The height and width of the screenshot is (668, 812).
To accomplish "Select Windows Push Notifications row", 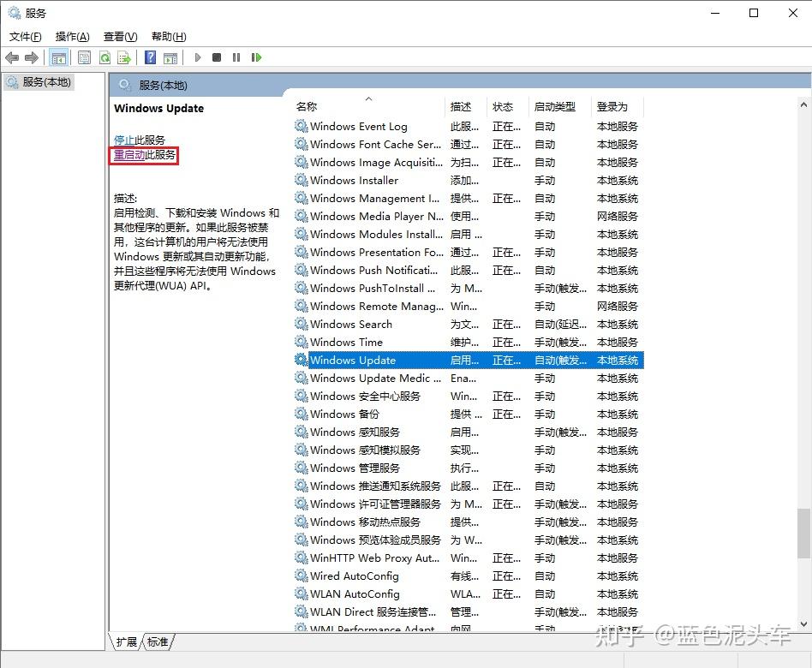I will point(469,271).
